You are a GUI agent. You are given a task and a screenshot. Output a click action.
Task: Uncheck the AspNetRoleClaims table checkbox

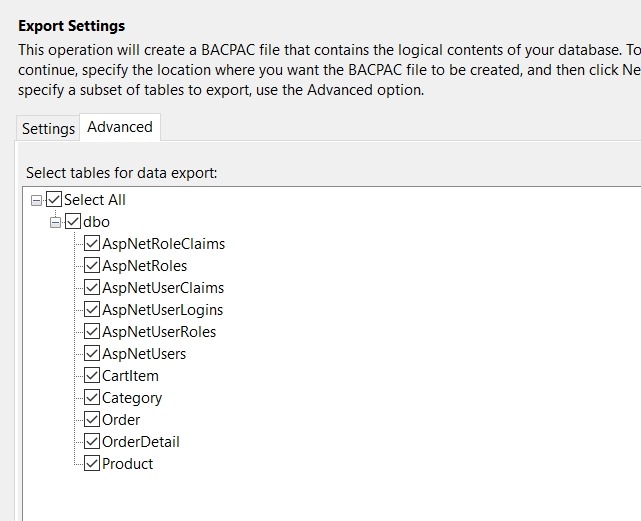[x=92, y=244]
